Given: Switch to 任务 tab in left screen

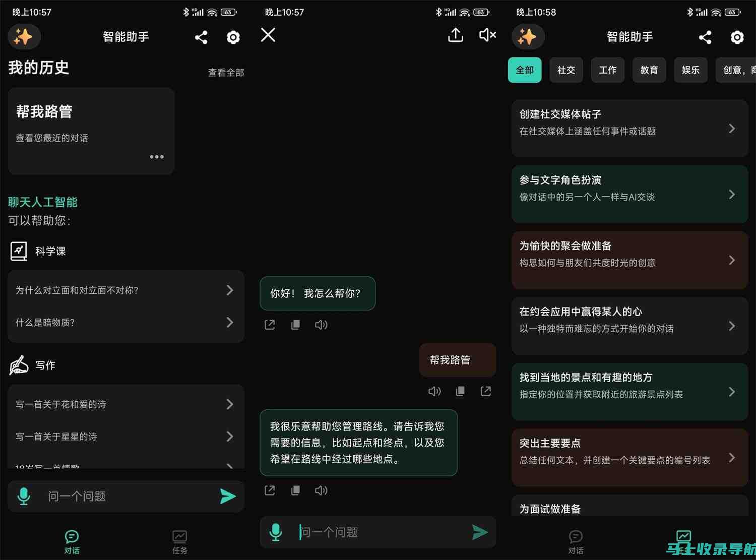Looking at the screenshot, I should (x=180, y=542).
